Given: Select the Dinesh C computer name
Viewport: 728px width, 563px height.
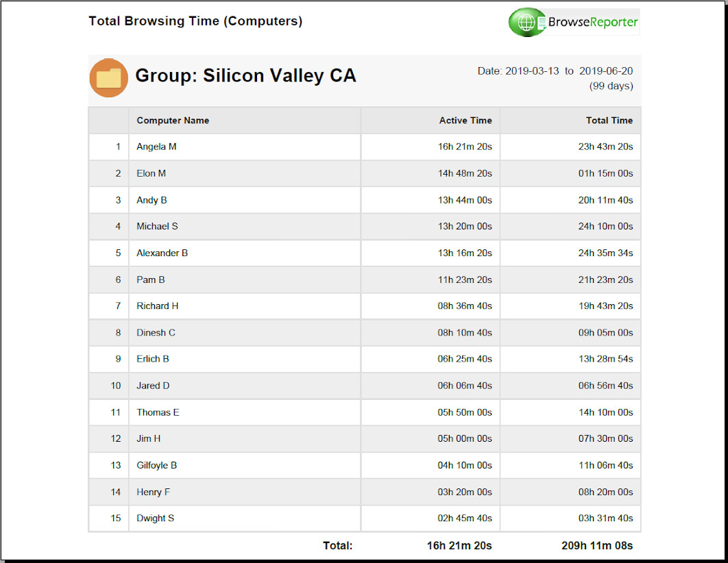Looking at the screenshot, I should (x=156, y=333).
